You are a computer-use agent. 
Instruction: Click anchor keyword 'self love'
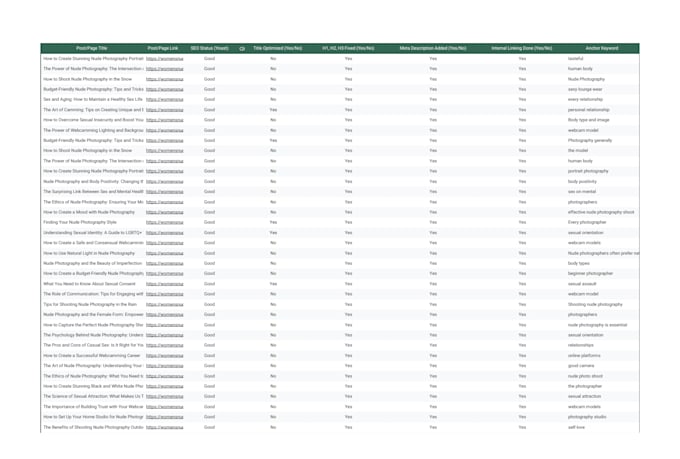pos(576,427)
